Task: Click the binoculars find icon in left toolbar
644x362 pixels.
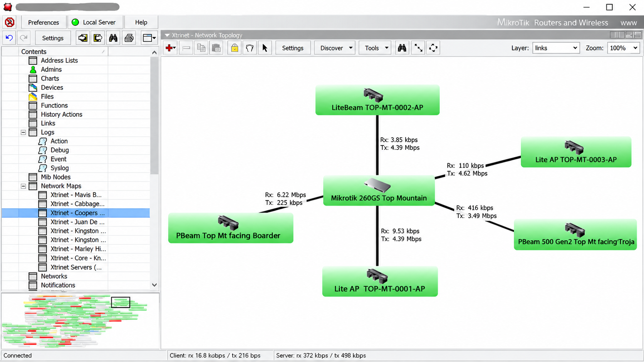Action: coord(113,38)
